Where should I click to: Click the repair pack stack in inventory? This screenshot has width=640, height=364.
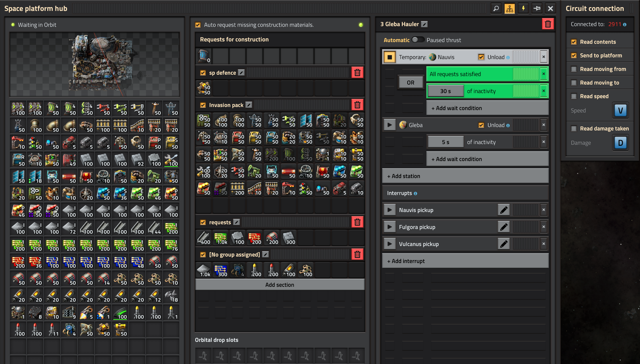[x=171, y=159]
